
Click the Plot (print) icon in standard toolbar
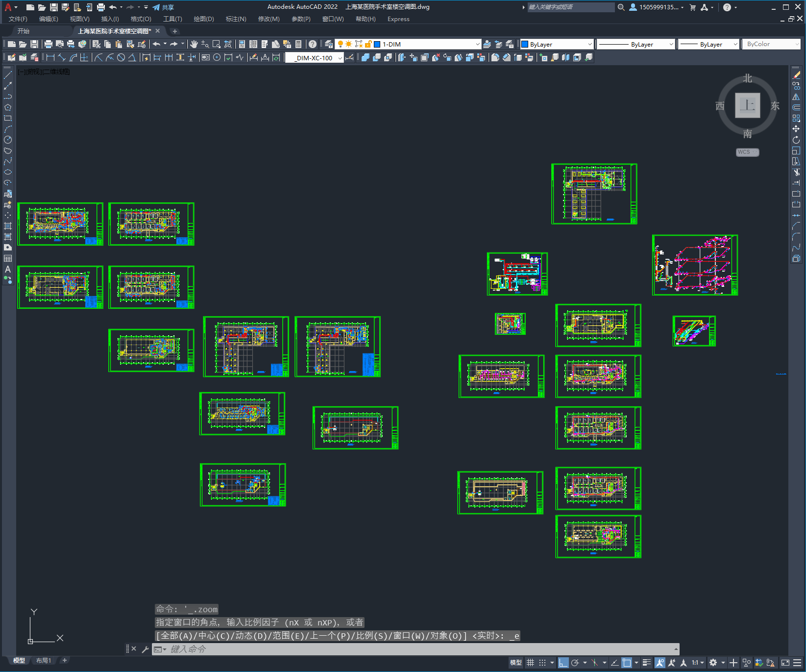pyautogui.click(x=49, y=44)
